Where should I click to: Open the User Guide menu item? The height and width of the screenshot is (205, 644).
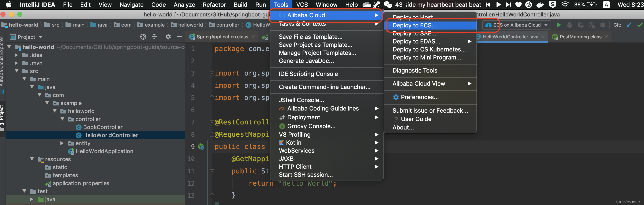(430, 119)
